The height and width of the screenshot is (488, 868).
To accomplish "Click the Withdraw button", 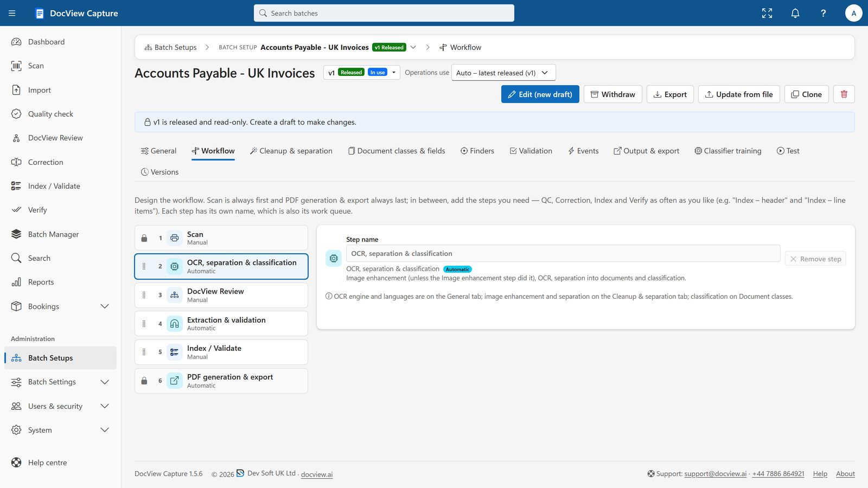I will point(613,94).
